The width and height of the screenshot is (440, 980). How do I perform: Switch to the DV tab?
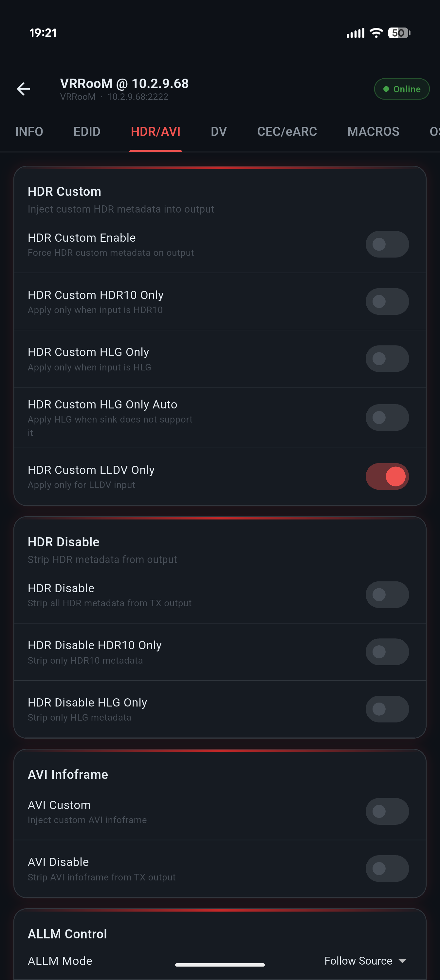(x=219, y=132)
